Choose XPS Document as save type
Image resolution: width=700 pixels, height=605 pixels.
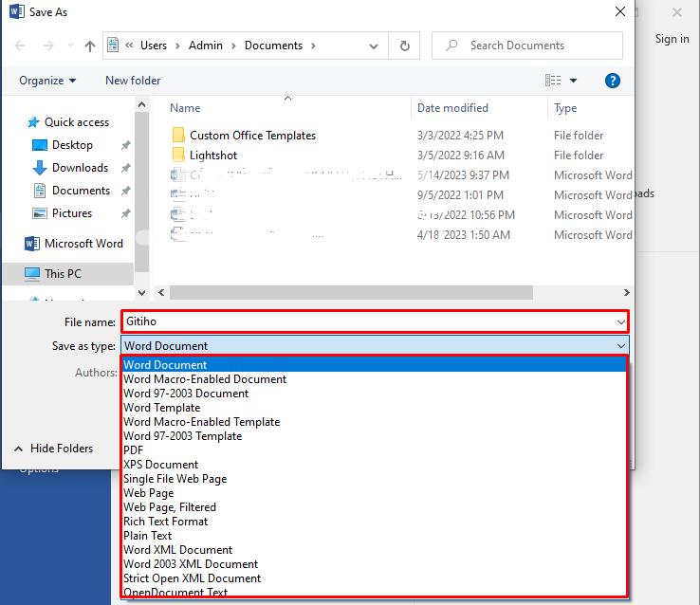[x=375, y=465]
